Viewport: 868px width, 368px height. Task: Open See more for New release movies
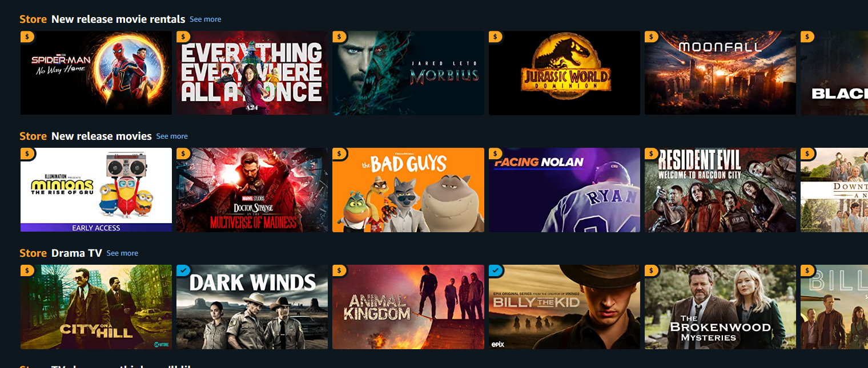click(x=172, y=136)
